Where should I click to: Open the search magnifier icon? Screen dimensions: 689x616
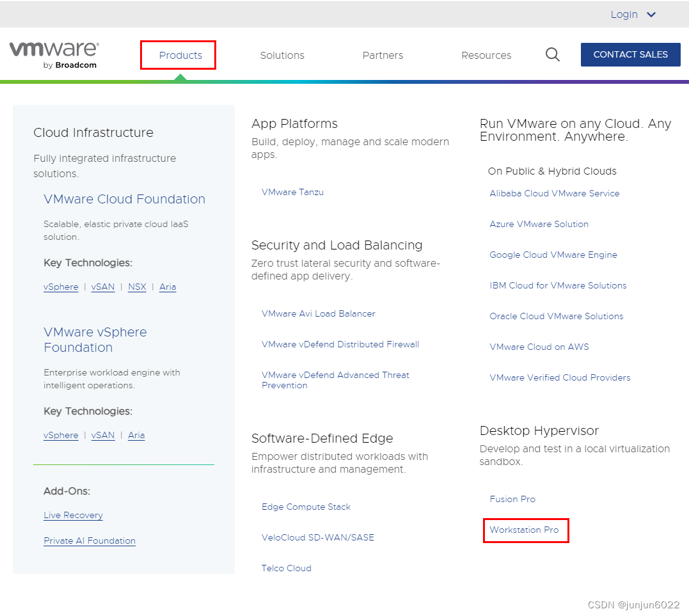pos(552,55)
